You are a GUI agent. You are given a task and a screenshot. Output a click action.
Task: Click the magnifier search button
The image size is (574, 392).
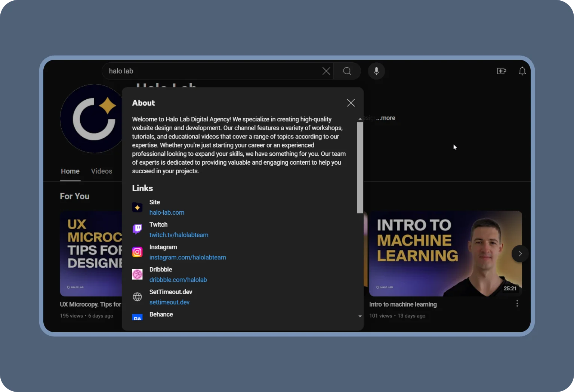347,71
